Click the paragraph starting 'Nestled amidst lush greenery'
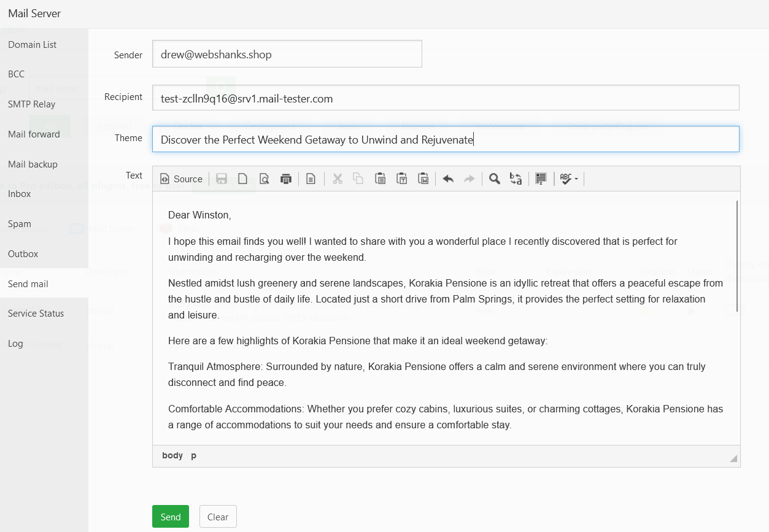Image resolution: width=769 pixels, height=532 pixels. (446, 299)
